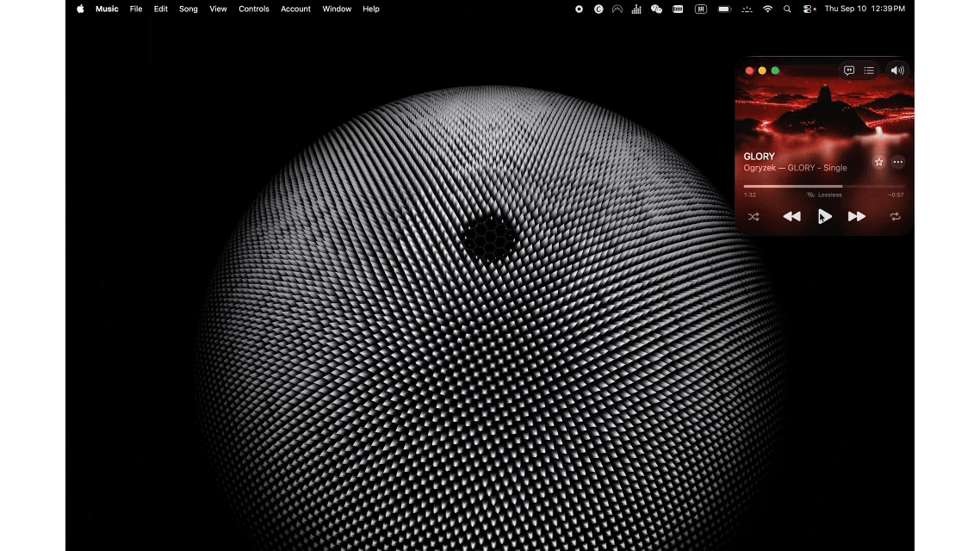The height and width of the screenshot is (551, 980).
Task: Click the memory chip menu bar icon
Action: (x=678, y=9)
